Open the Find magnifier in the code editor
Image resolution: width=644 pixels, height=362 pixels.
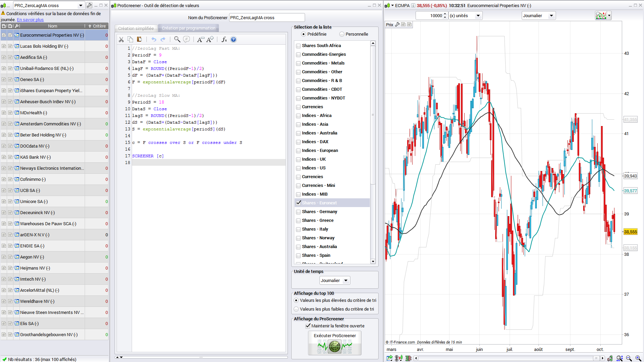coord(177,40)
